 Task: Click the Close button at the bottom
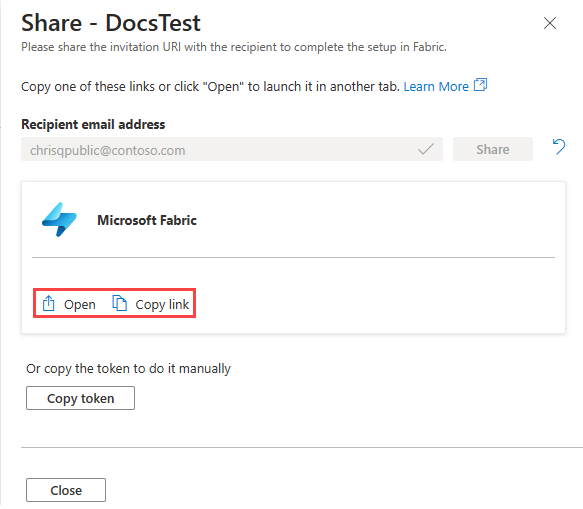click(66, 490)
